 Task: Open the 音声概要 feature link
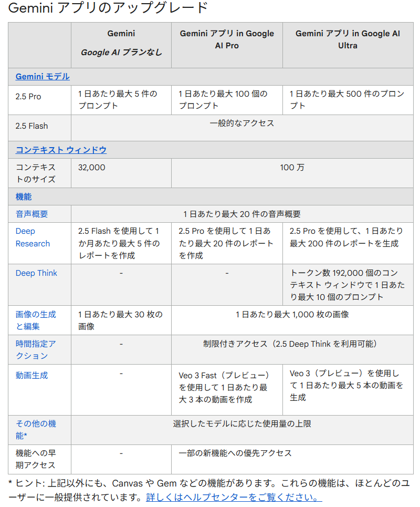click(x=31, y=214)
